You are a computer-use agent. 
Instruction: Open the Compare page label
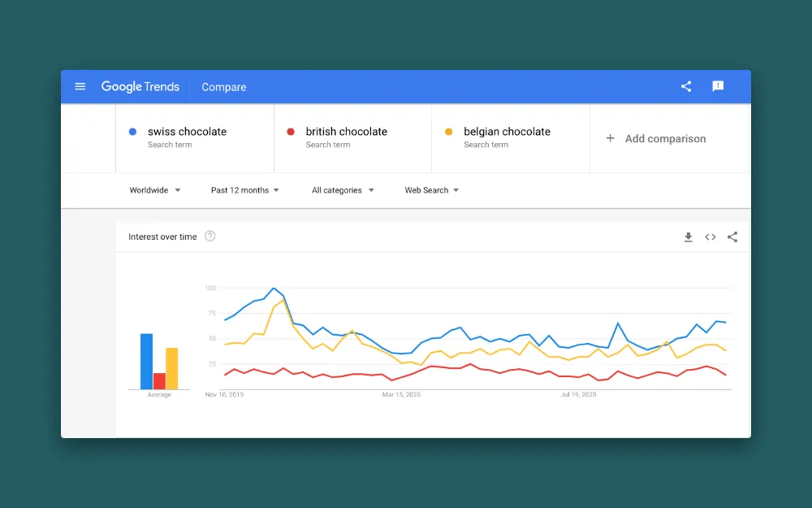coord(224,87)
